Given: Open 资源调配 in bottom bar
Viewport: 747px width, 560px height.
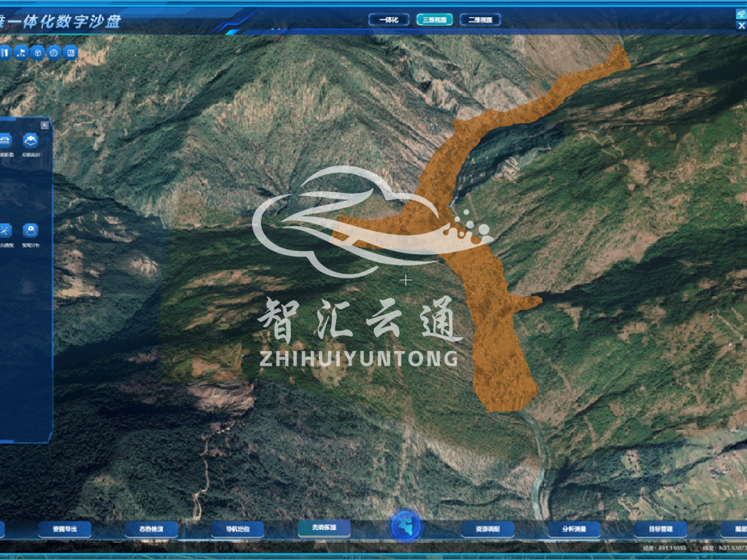Looking at the screenshot, I should pos(488,529).
